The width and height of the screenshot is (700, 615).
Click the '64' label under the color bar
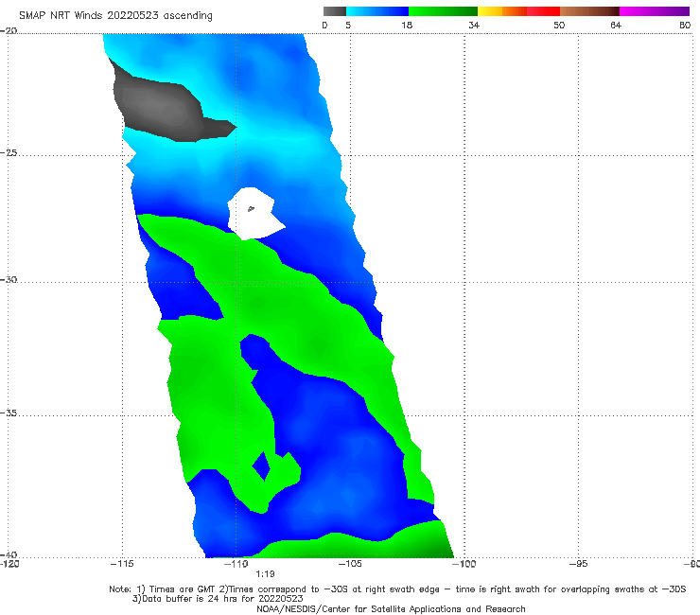point(616,25)
